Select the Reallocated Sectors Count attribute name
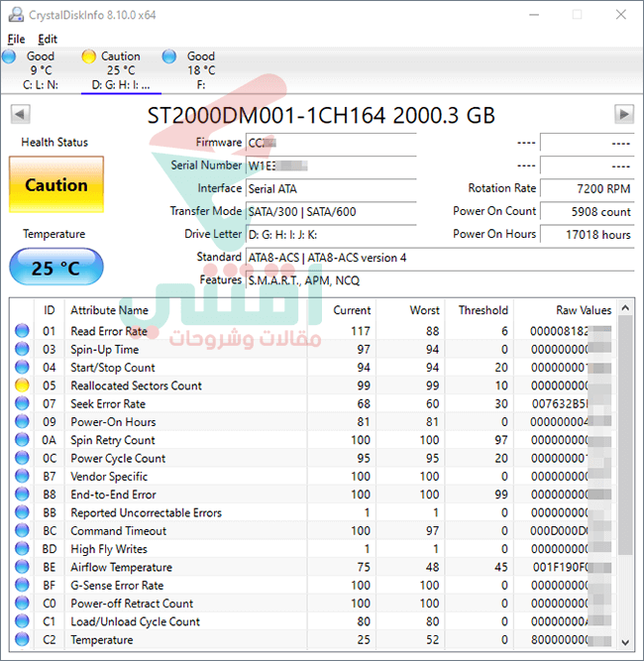644x661 pixels. pyautogui.click(x=136, y=386)
